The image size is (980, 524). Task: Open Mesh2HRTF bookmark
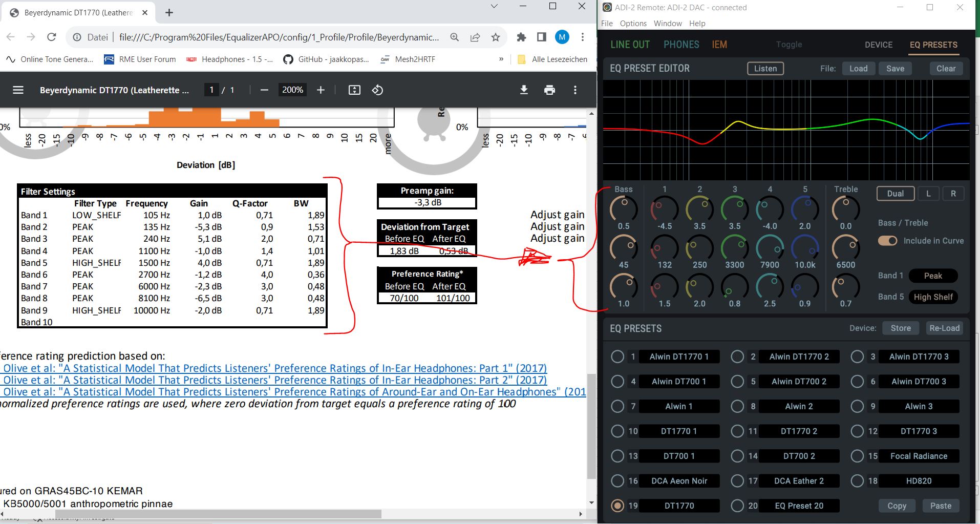(x=408, y=59)
